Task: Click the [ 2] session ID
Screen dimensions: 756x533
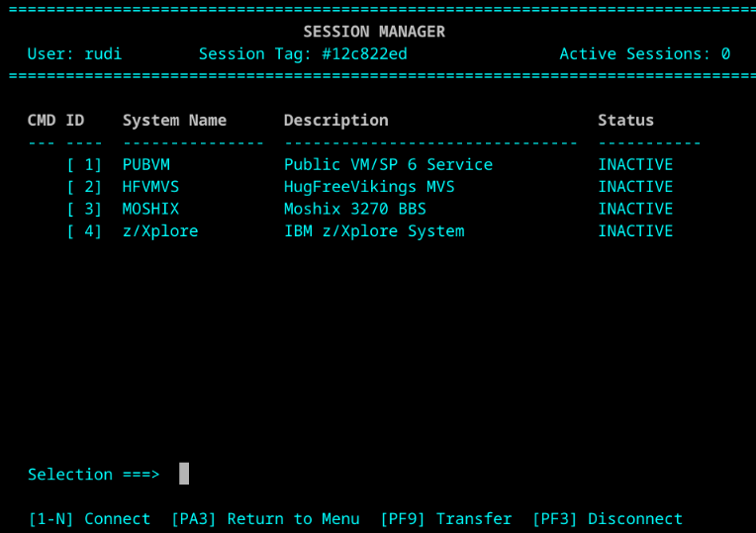Action: click(x=84, y=187)
